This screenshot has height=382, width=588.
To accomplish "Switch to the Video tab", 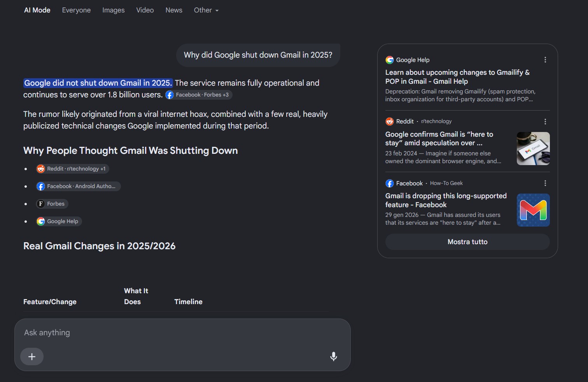I will (145, 10).
